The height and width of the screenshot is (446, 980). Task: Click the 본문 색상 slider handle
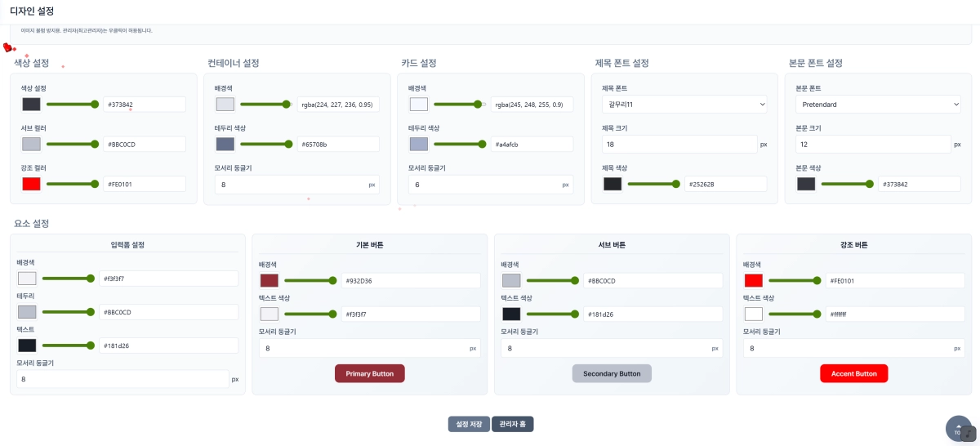869,184
